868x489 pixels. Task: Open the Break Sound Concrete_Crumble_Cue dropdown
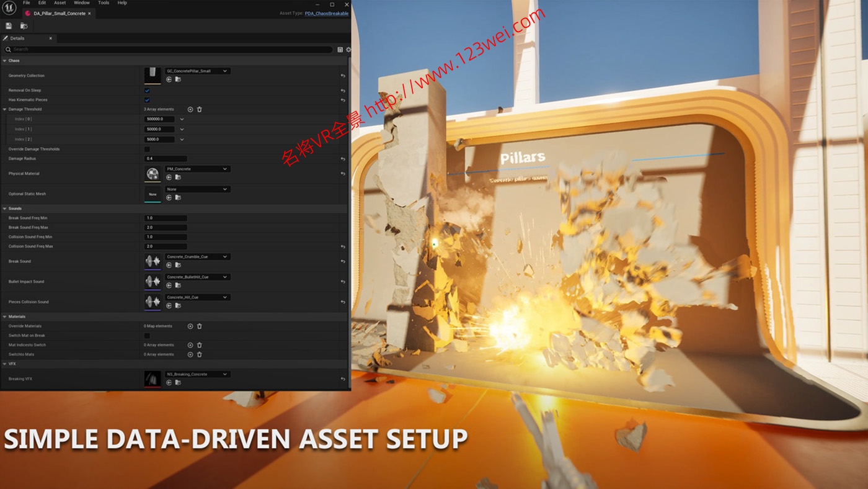198,256
